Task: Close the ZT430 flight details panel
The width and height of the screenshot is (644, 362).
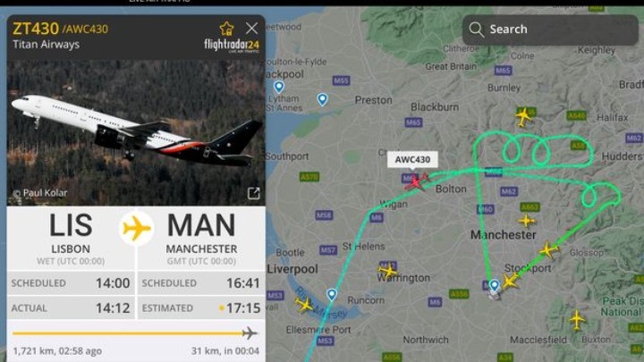Action: [251, 29]
